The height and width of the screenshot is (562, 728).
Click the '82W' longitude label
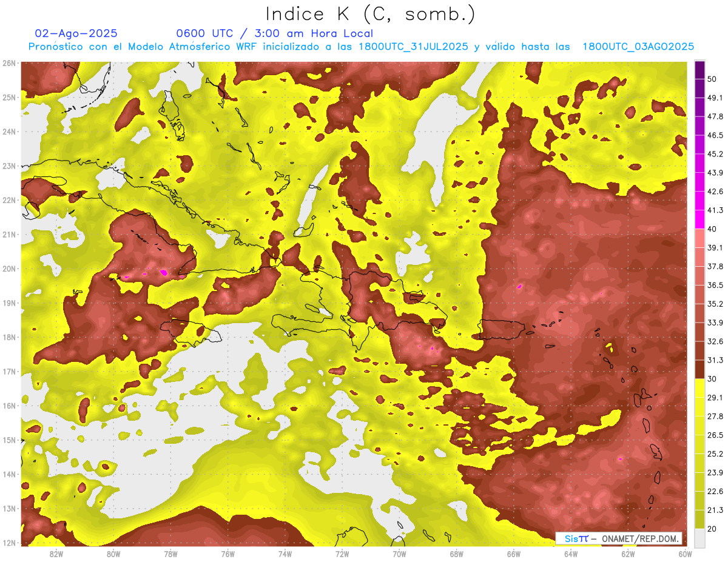pos(56,554)
